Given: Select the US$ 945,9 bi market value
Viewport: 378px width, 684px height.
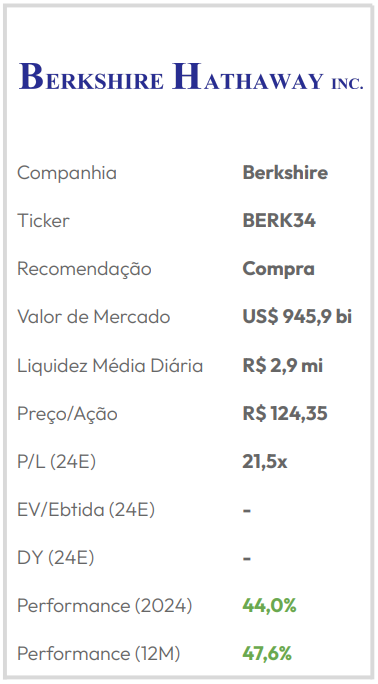Looking at the screenshot, I should (297, 317).
